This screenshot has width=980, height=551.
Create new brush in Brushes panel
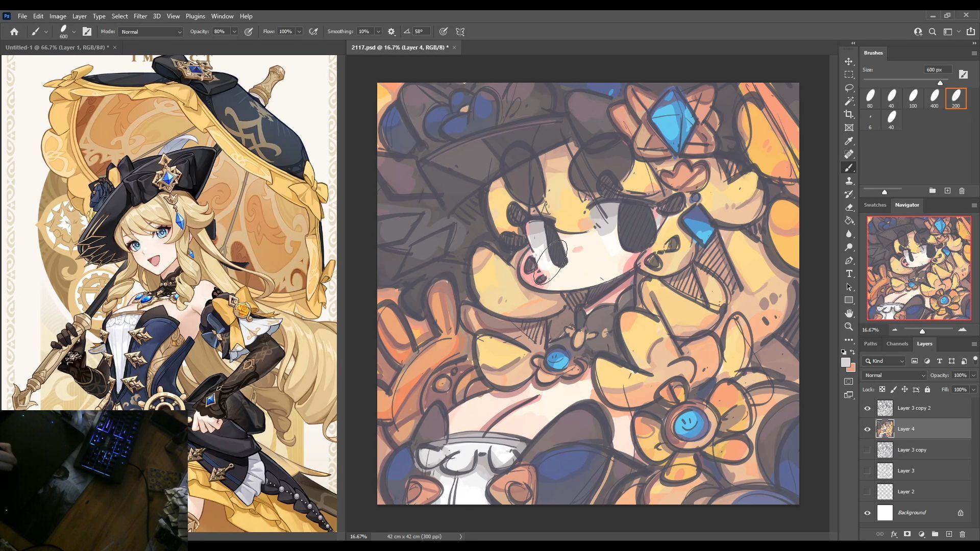tap(947, 191)
